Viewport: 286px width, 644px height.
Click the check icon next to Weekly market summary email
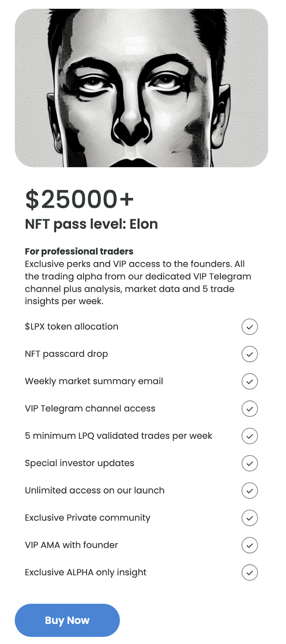[x=250, y=381]
